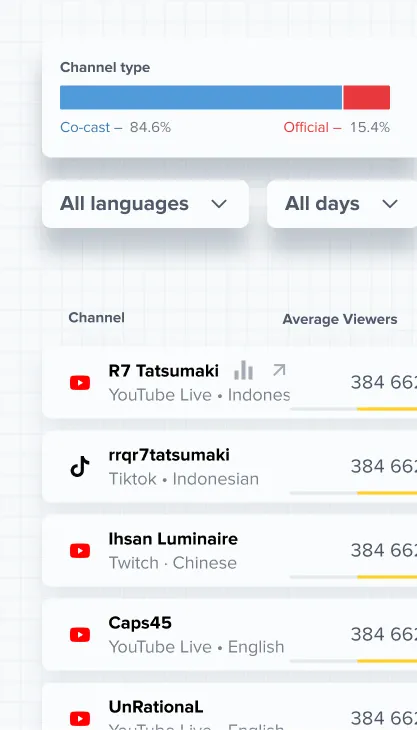Select the red Official bar segment
This screenshot has height=730, width=417.
367,97
